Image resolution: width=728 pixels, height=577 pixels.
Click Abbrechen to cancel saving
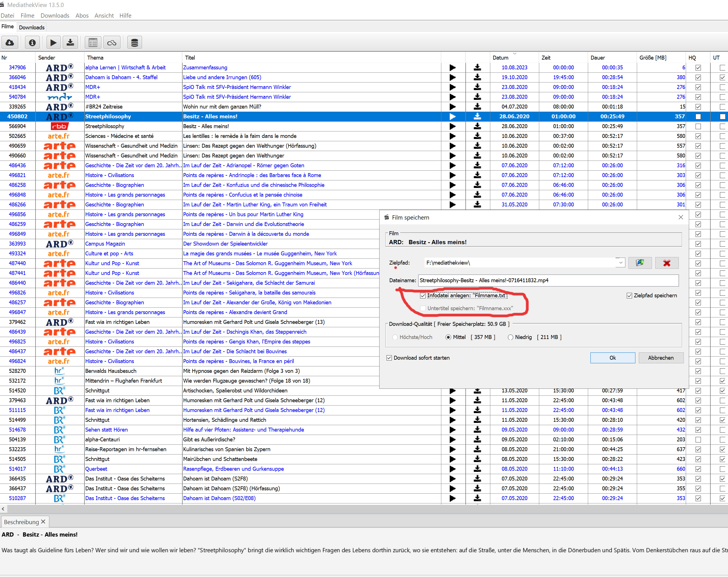661,357
